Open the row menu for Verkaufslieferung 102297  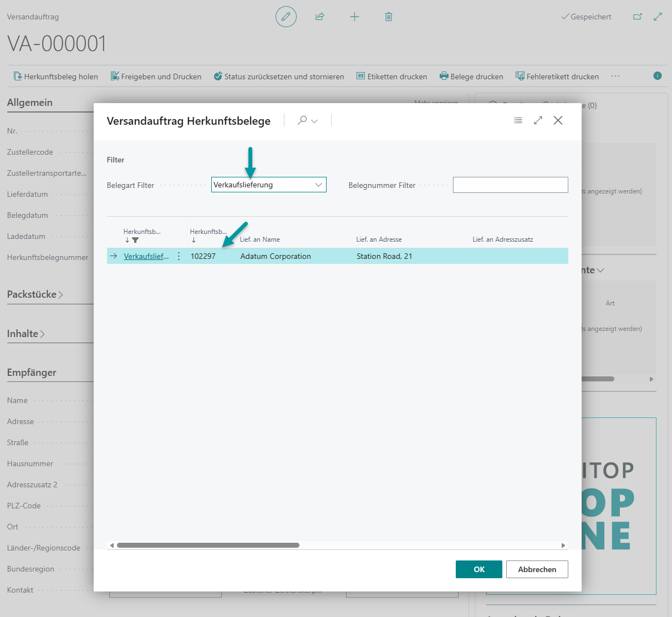click(x=179, y=256)
